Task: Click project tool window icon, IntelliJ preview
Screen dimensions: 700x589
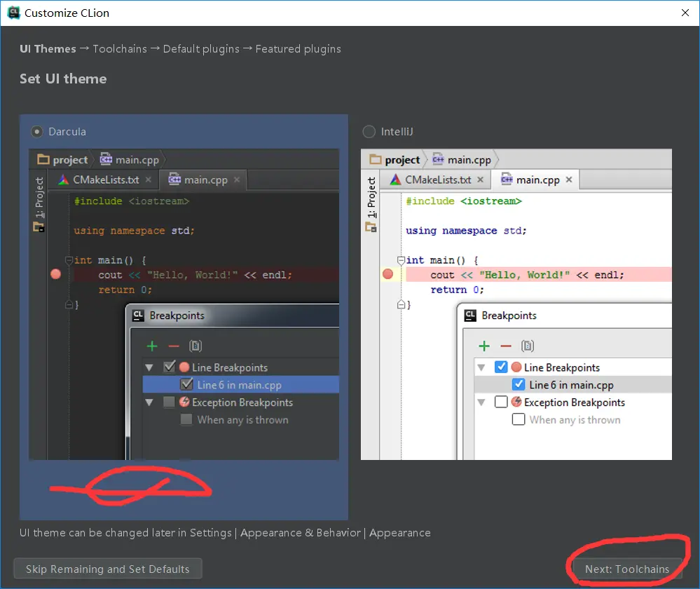Action: 371,227
